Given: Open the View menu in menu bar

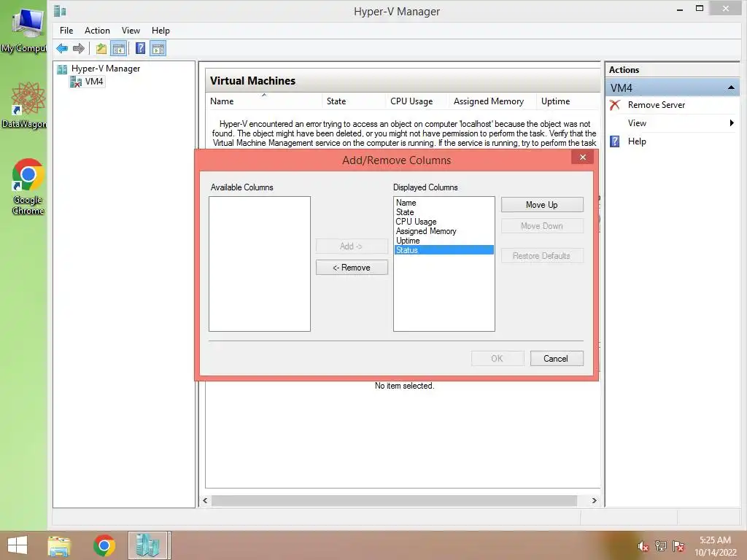Looking at the screenshot, I should pos(131,31).
